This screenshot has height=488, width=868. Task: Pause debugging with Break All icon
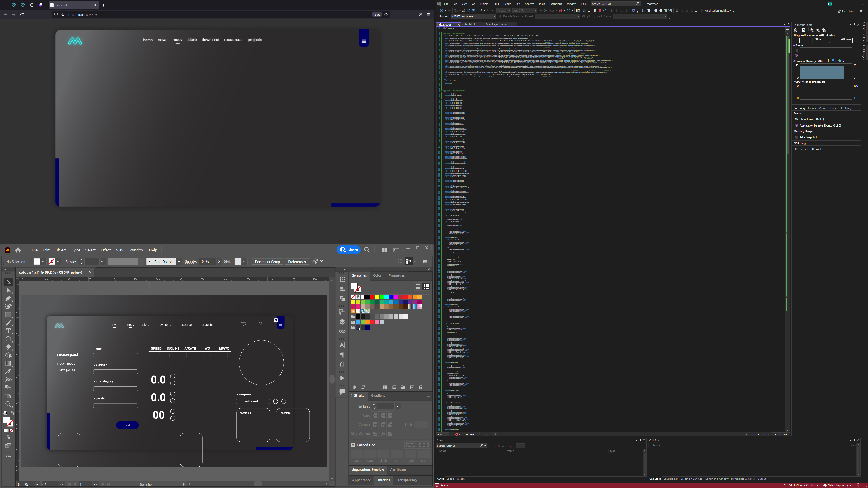595,11
